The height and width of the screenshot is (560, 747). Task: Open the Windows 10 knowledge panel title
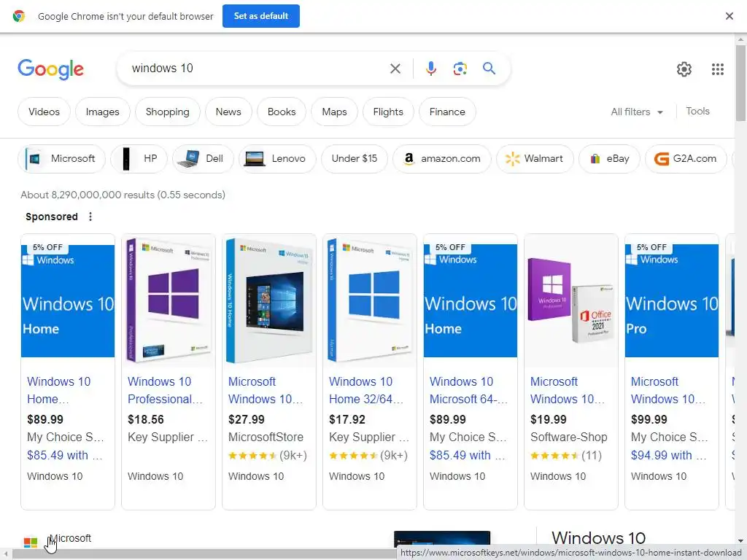coord(598,537)
